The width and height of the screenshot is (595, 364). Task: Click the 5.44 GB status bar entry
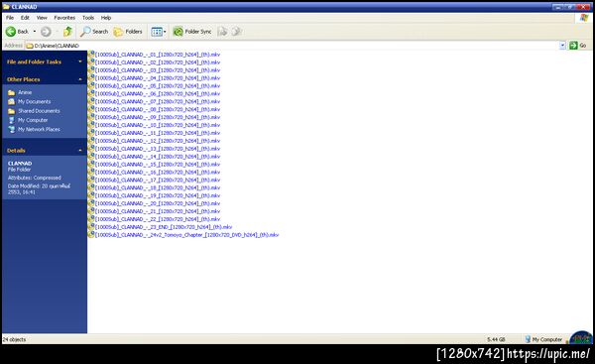click(x=496, y=340)
